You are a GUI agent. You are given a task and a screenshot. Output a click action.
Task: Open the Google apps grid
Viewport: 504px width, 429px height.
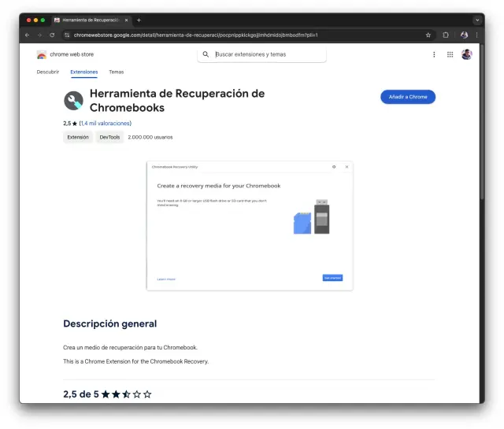(x=450, y=54)
